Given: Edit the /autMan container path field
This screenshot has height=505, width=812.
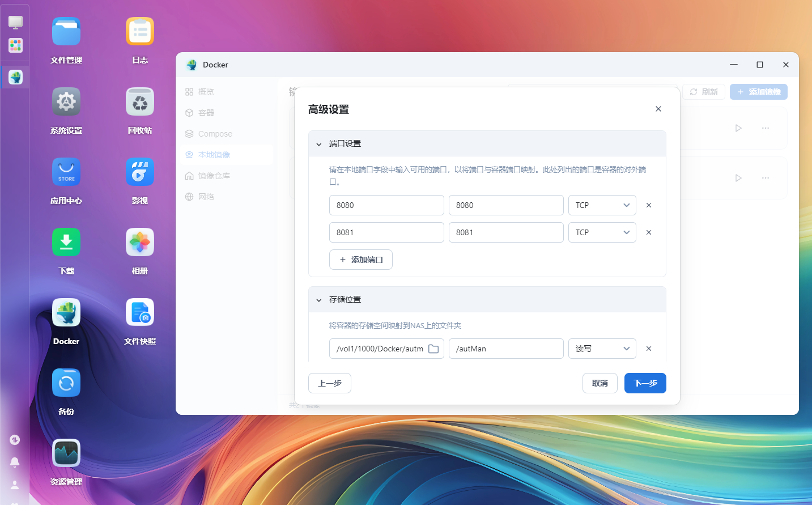Looking at the screenshot, I should 505,349.
